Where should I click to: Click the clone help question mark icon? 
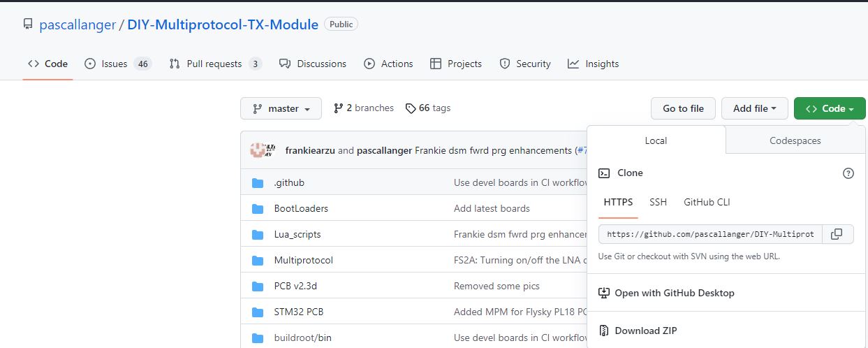coord(848,173)
